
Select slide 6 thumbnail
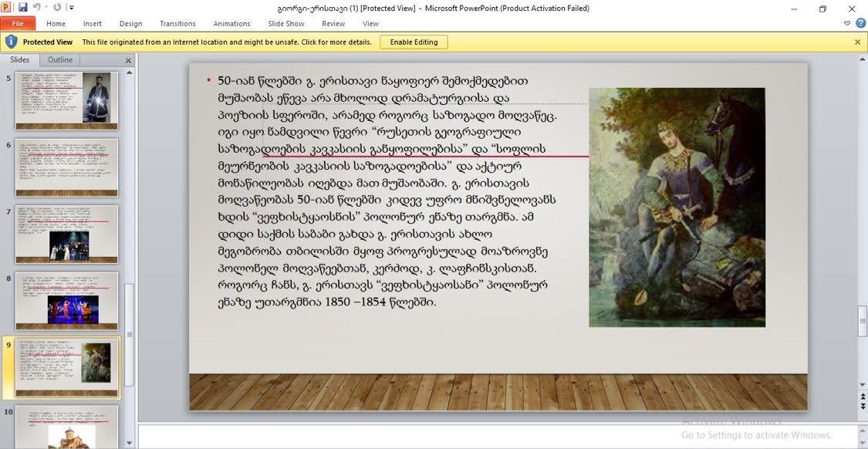tap(67, 167)
